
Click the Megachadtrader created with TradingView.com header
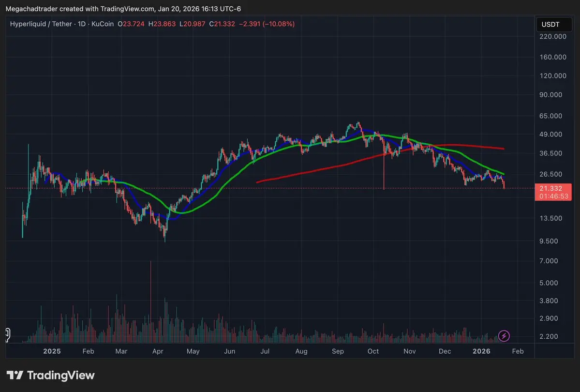(x=123, y=9)
